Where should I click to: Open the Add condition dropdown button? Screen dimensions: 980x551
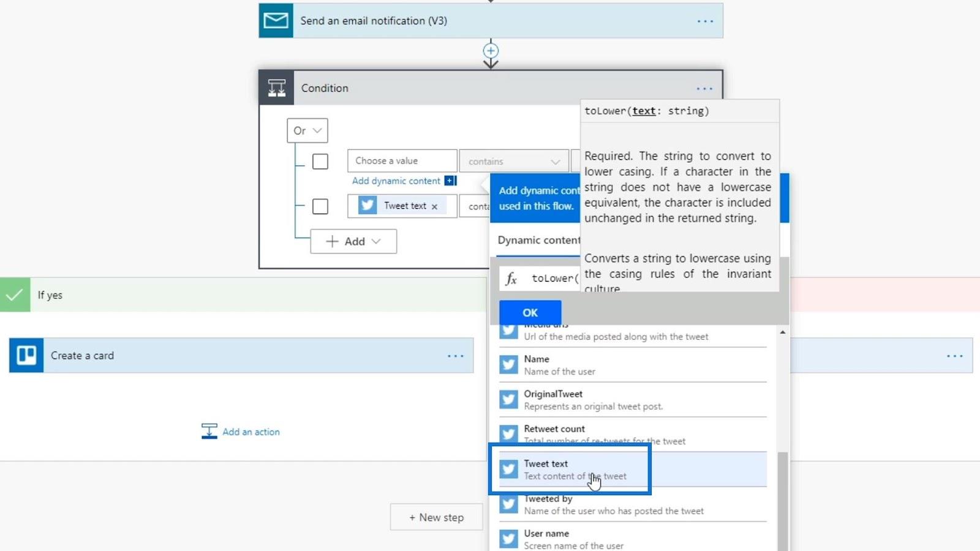[x=353, y=241]
